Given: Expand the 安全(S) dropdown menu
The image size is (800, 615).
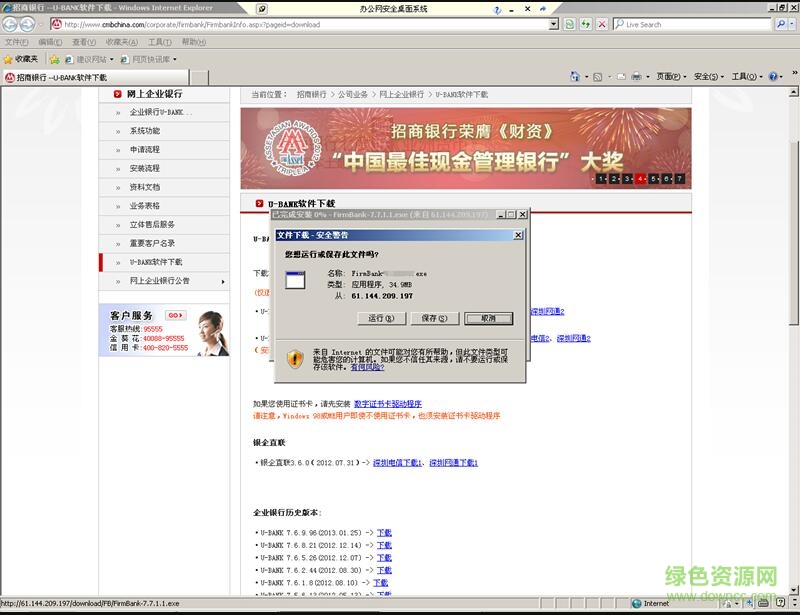Looking at the screenshot, I should coord(708,76).
